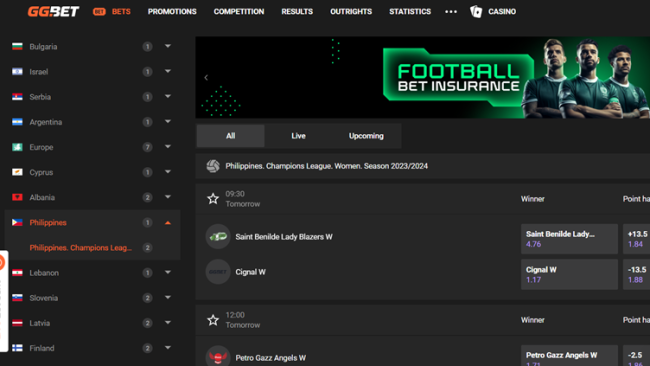Favorite the 12:00 match with star
Image resolution: width=650 pixels, height=366 pixels.
(213, 320)
